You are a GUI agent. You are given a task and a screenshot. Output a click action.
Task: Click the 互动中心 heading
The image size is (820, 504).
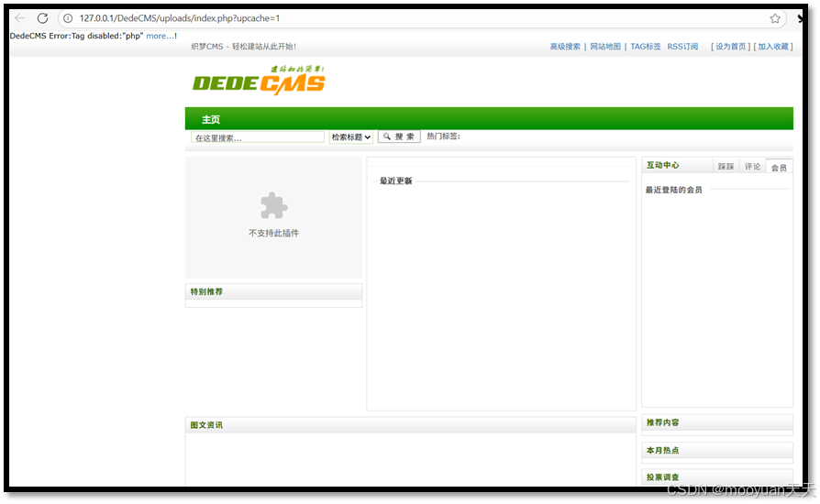click(662, 165)
